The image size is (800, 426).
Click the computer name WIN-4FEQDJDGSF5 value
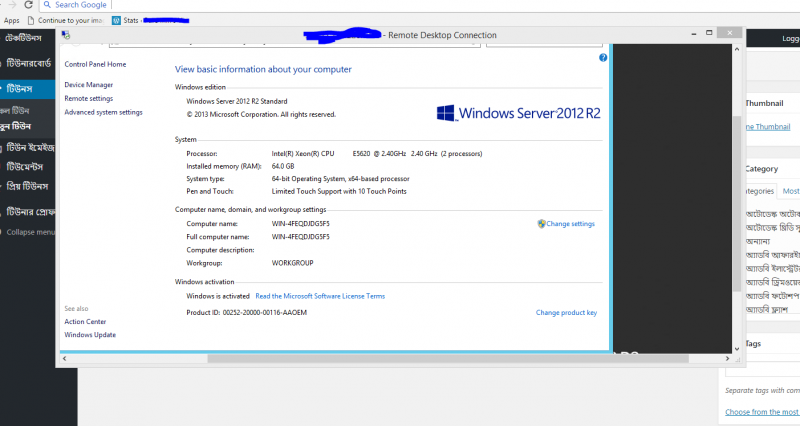(301, 223)
